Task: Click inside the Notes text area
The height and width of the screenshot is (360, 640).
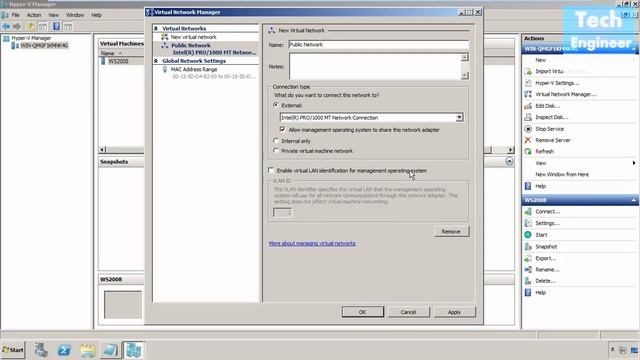Action: click(375, 66)
